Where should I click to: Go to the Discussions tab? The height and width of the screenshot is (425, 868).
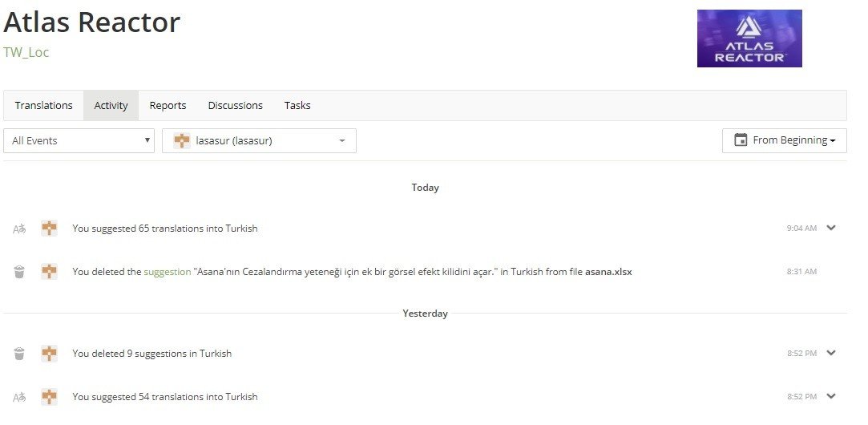click(x=236, y=105)
